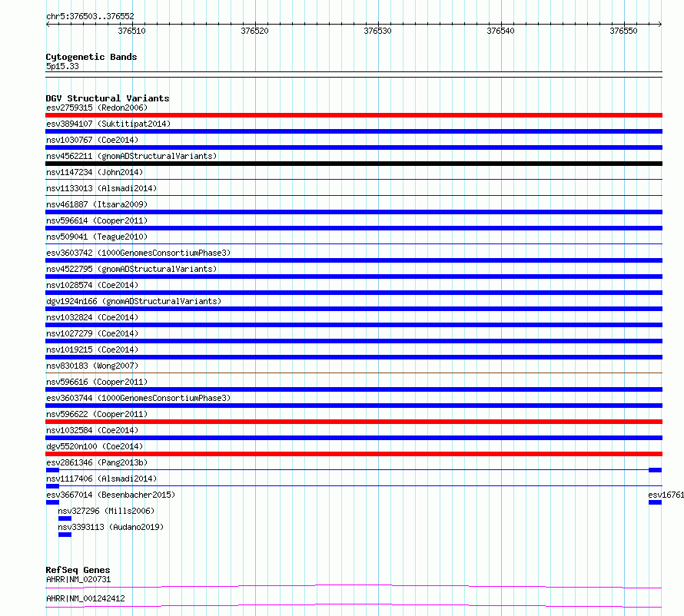Open nsv596616 (Cooper2011) label
This screenshot has height=616, width=684.
pos(97,382)
